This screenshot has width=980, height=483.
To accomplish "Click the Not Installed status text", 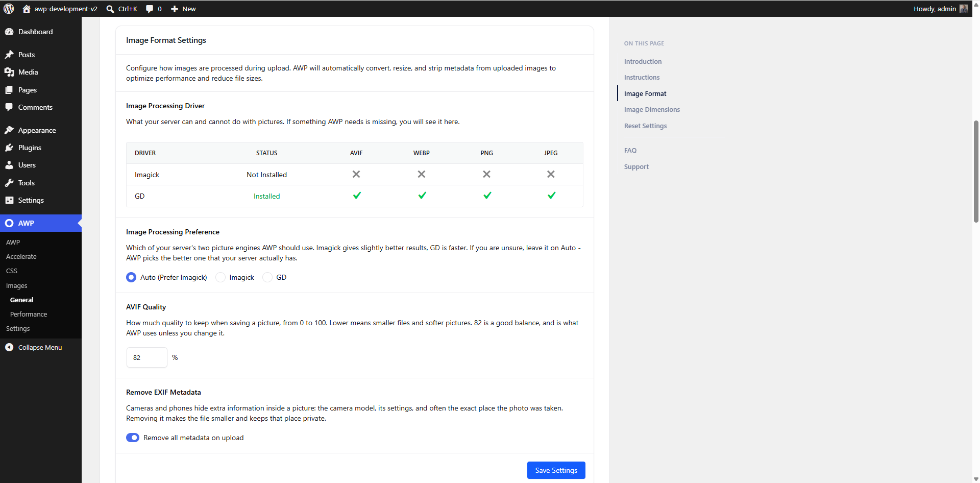I will [266, 175].
